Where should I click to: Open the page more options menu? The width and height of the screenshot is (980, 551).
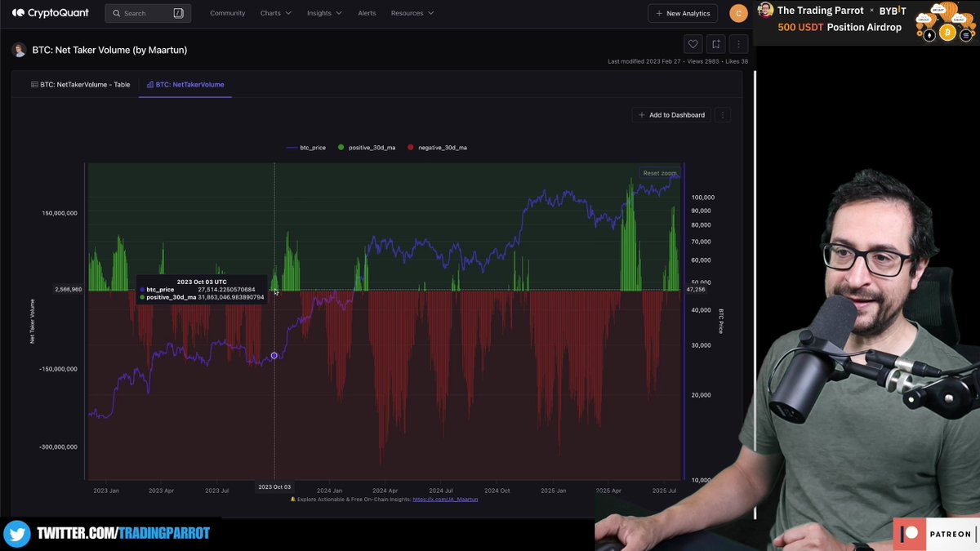738,44
